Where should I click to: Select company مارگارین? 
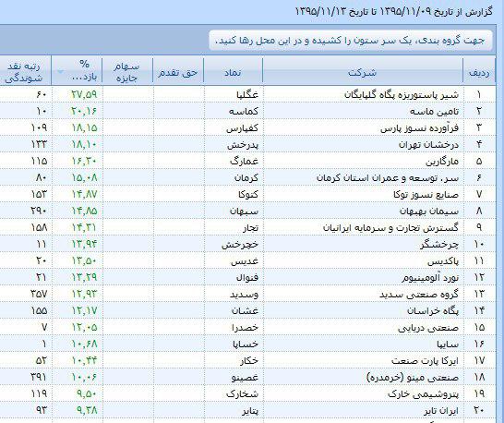pyautogui.click(x=442, y=161)
